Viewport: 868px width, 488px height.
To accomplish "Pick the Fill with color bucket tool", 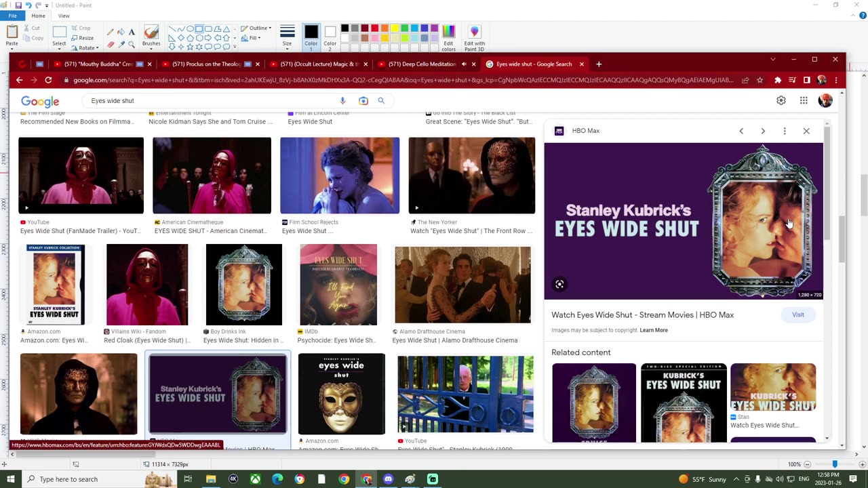I will point(121,32).
